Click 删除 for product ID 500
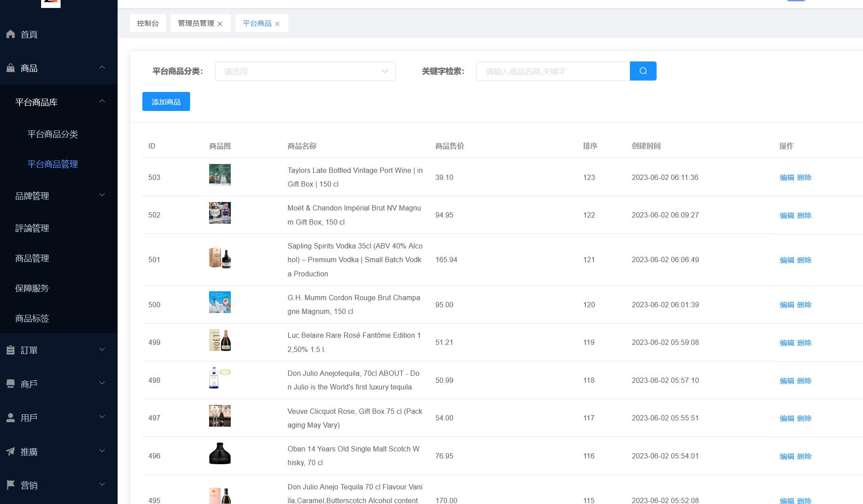 coord(804,305)
